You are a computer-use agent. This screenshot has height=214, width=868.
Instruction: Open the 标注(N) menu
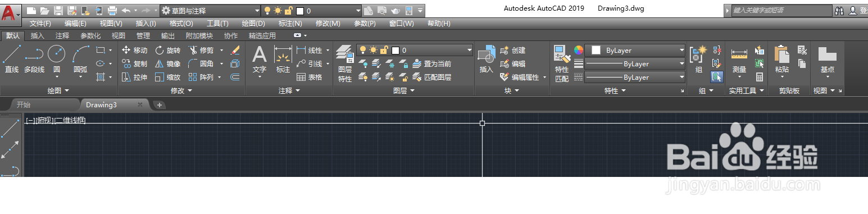290,24
